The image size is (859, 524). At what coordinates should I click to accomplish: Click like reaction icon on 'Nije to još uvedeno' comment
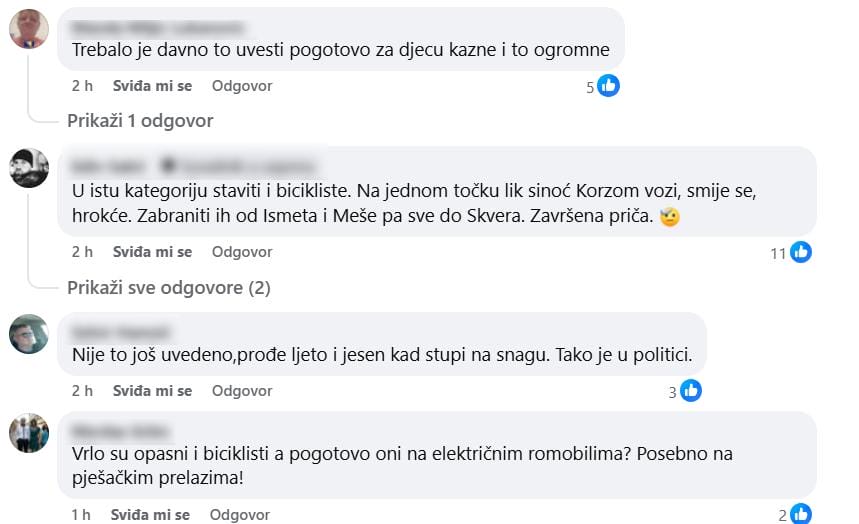tap(691, 392)
